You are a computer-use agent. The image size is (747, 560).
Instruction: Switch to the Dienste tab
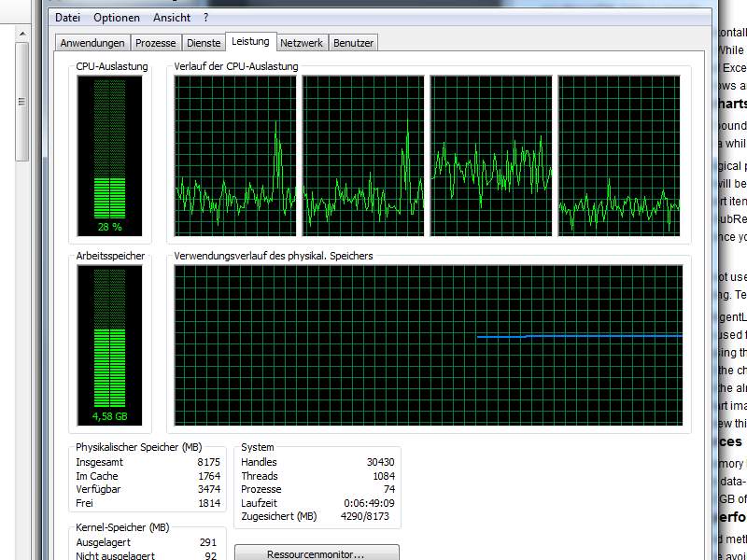tap(204, 43)
